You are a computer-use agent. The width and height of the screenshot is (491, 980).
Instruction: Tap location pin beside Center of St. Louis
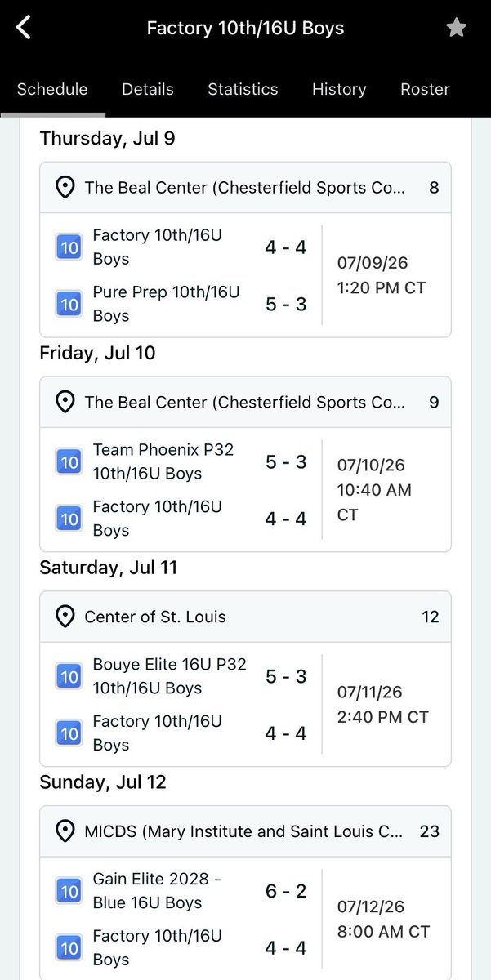[x=65, y=617]
